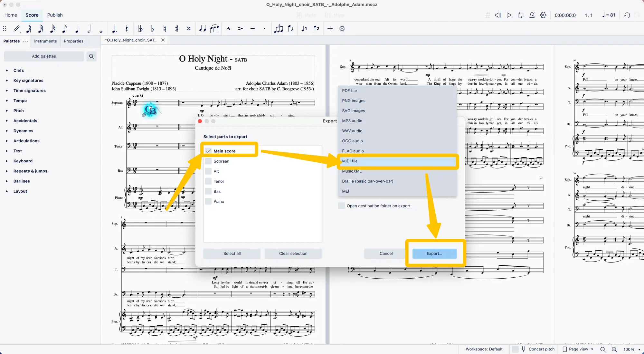
Task: Toggle loop playback
Action: click(520, 15)
